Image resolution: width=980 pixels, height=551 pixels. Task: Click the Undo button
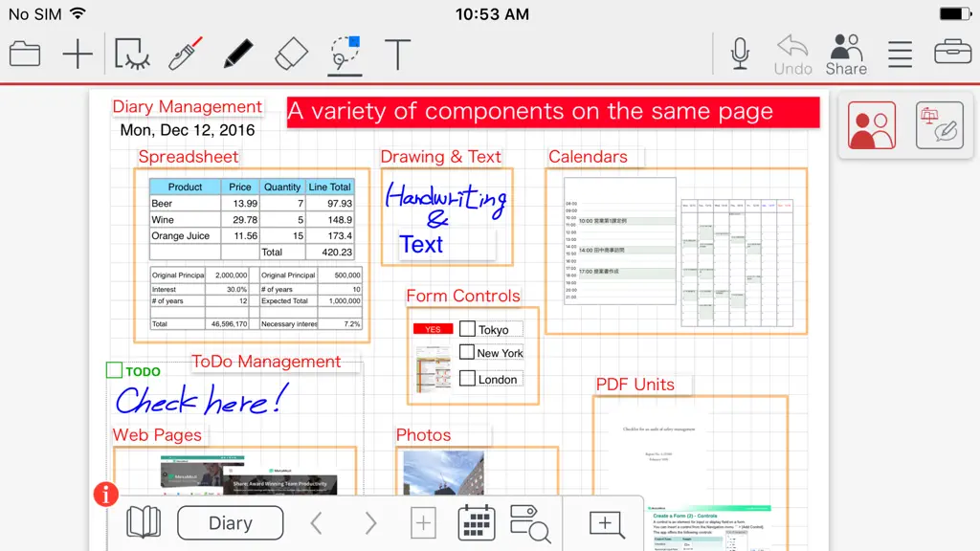point(793,55)
